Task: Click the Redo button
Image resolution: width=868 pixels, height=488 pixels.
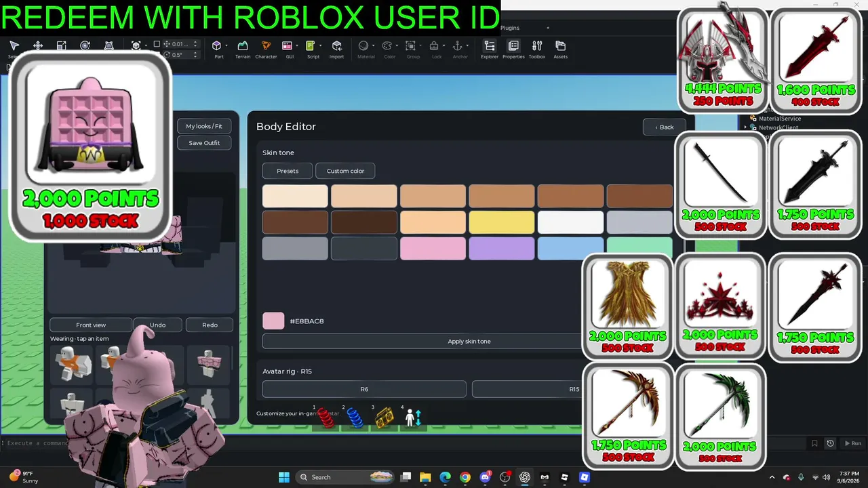Action: click(x=210, y=325)
